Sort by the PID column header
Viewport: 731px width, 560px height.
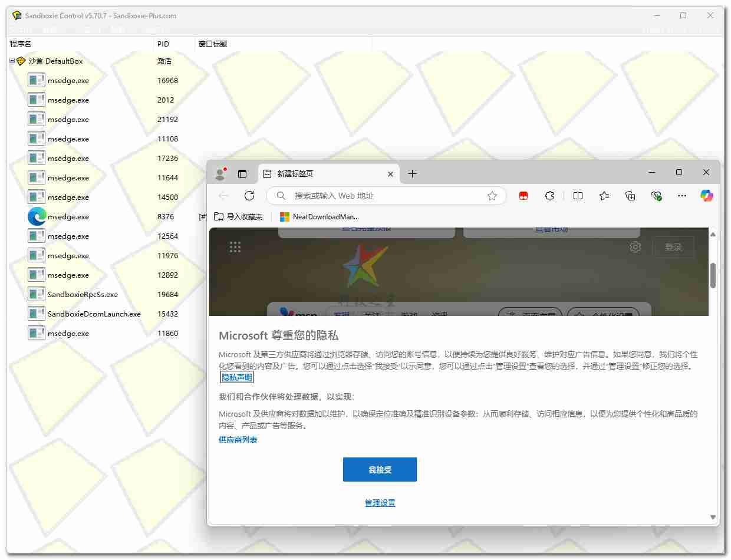point(174,44)
